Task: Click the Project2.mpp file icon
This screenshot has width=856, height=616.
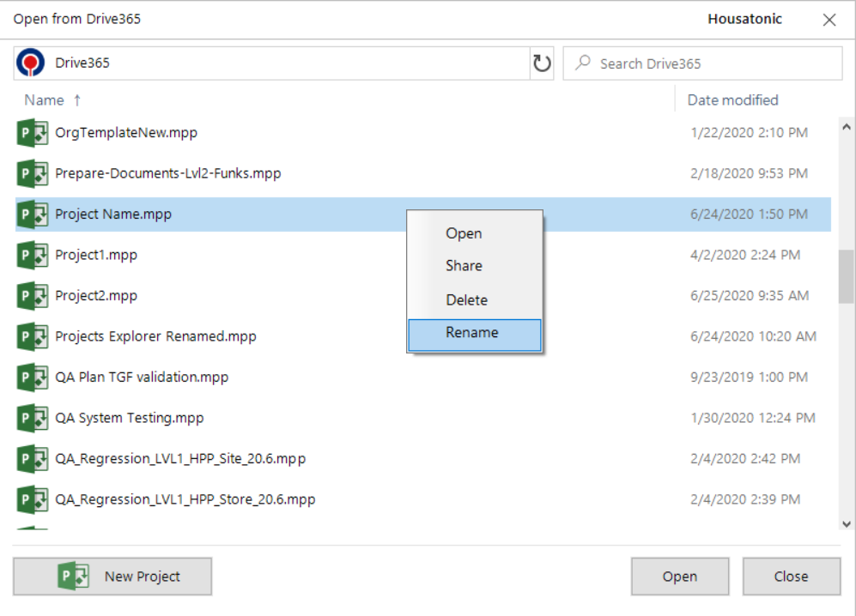Action: (32, 295)
